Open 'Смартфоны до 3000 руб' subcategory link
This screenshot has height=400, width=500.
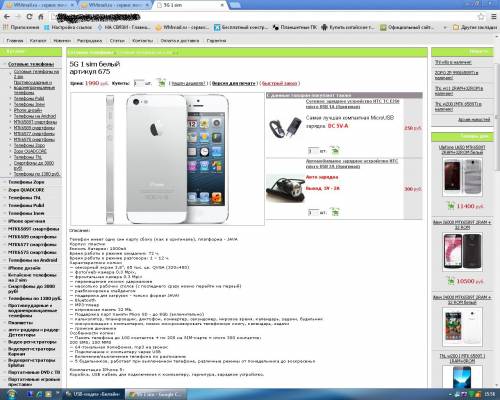pyautogui.click(x=34, y=166)
